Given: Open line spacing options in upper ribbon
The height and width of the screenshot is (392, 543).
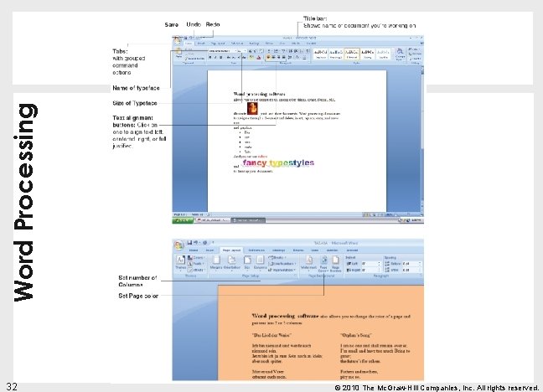Looking at the screenshot, I should [289, 58].
